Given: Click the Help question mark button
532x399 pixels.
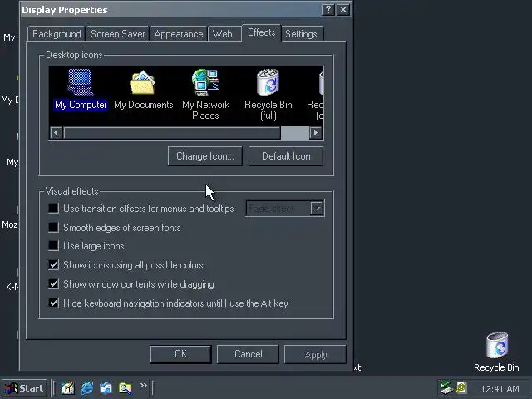Looking at the screenshot, I should point(328,10).
